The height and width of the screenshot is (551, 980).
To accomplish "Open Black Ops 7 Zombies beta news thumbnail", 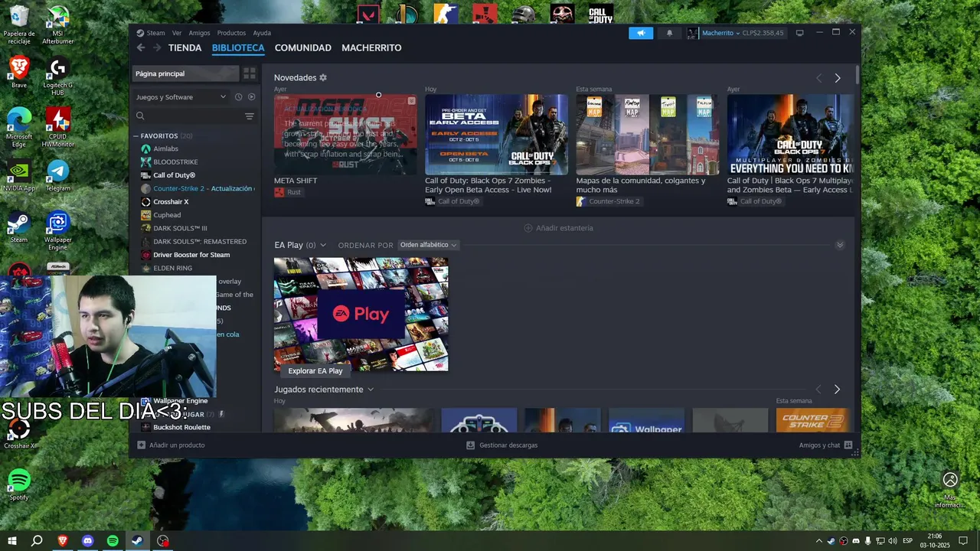I will pos(496,135).
